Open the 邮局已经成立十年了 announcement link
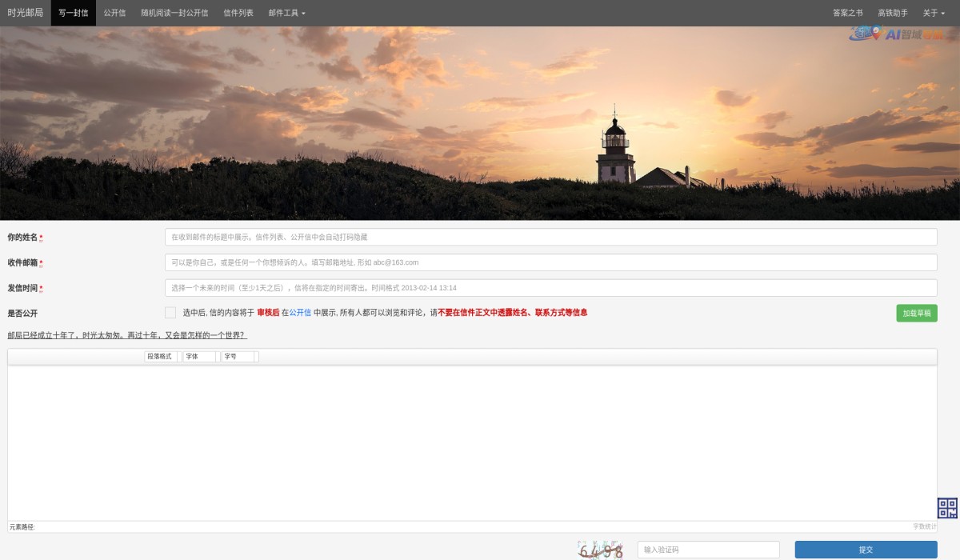 click(x=127, y=335)
